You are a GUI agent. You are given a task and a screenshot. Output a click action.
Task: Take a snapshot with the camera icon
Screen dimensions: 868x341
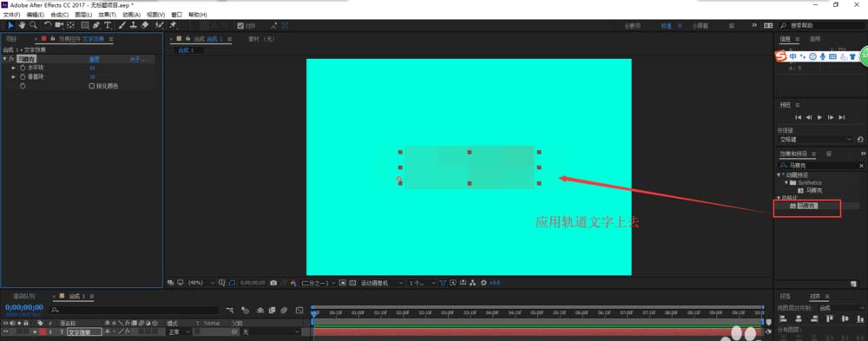[x=273, y=282]
